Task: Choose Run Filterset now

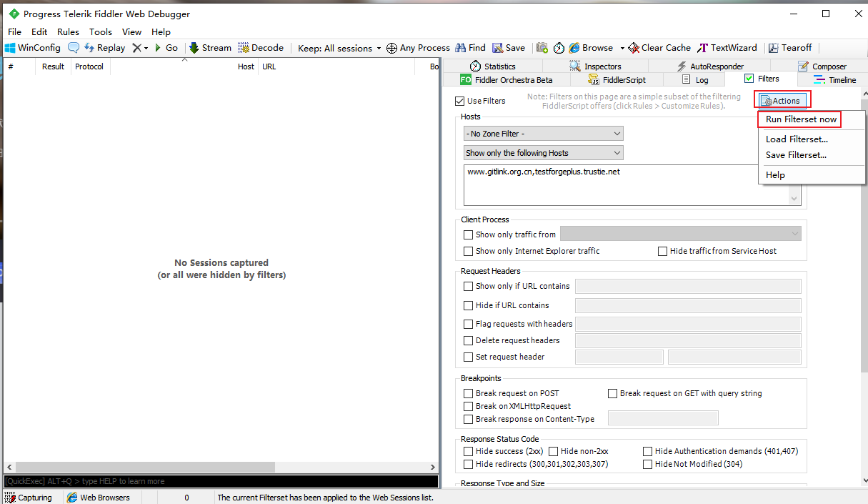Action: [801, 119]
